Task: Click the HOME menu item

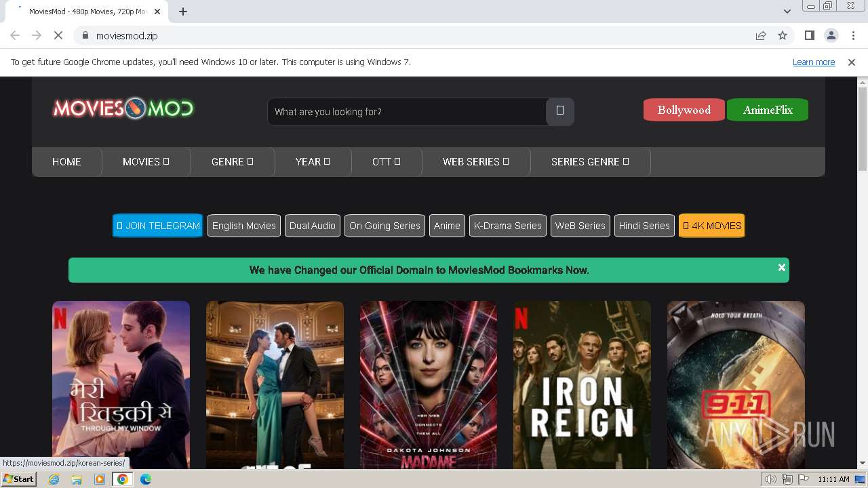Action: [x=66, y=161]
